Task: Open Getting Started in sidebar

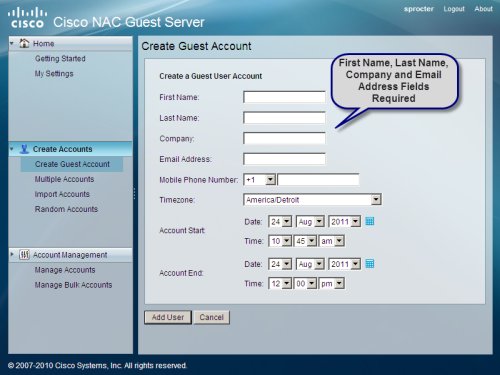Action: pos(60,59)
